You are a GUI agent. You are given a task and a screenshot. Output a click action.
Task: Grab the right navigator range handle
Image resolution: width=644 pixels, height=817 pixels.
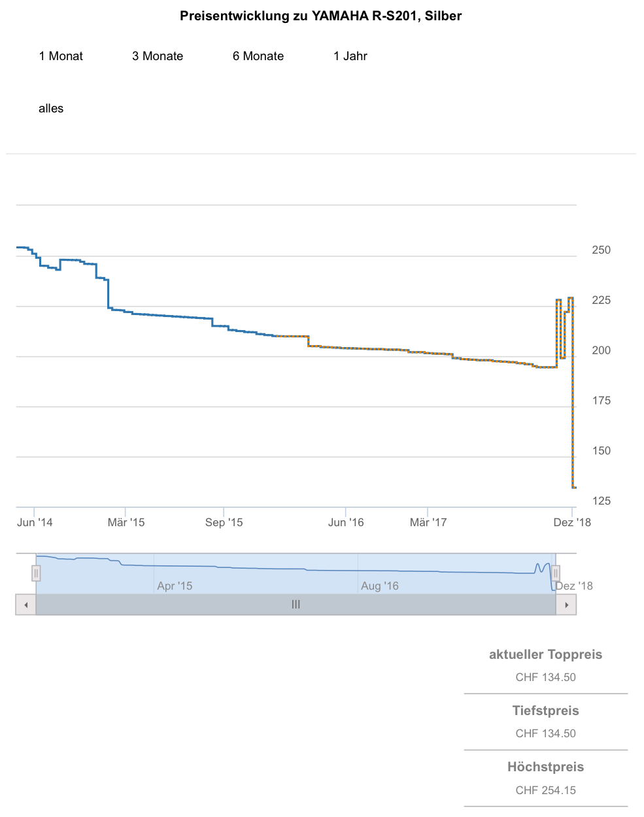pos(556,573)
